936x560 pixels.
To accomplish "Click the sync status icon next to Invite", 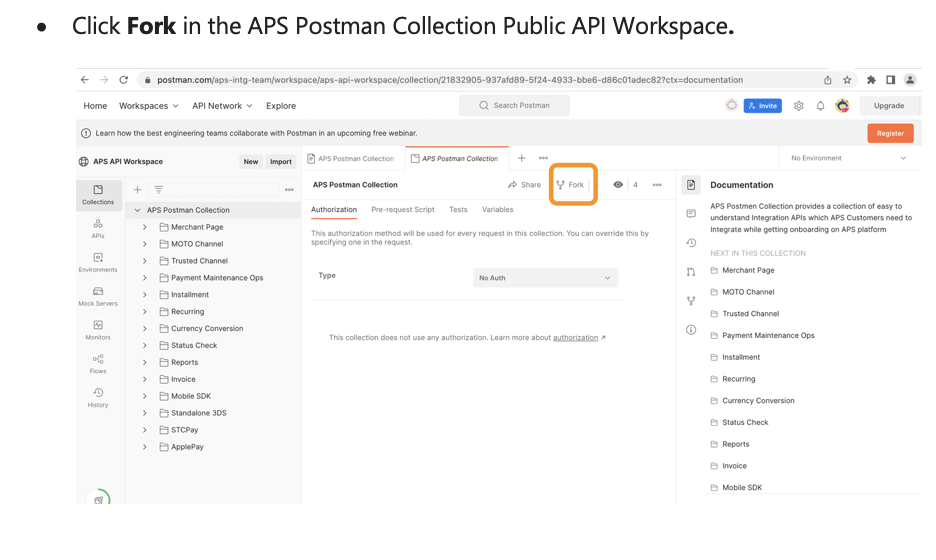I will [731, 105].
